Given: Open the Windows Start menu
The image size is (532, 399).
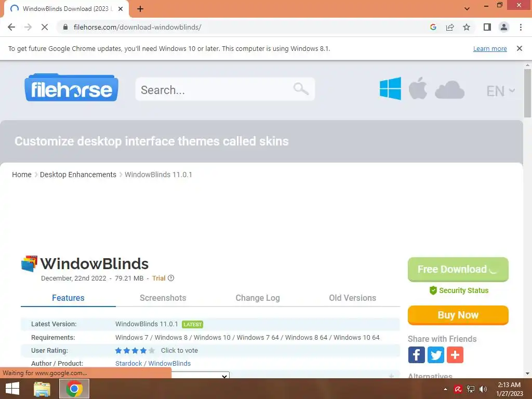Looking at the screenshot, I should (x=12, y=389).
